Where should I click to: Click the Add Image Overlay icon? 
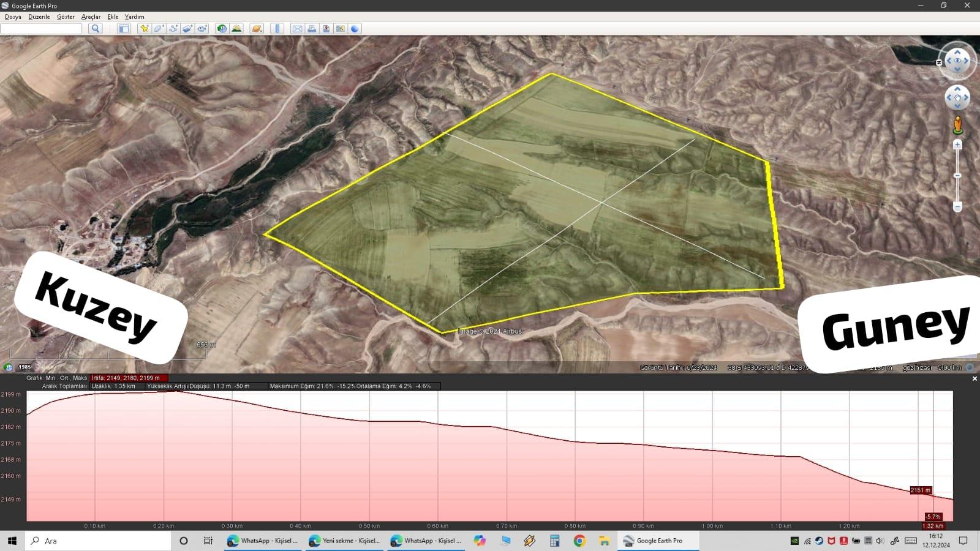coord(187,29)
